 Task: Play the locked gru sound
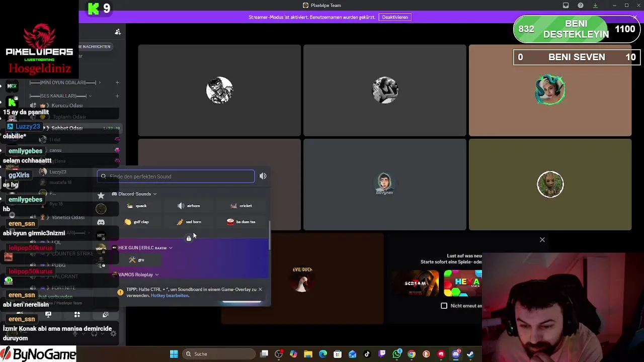[x=137, y=260]
